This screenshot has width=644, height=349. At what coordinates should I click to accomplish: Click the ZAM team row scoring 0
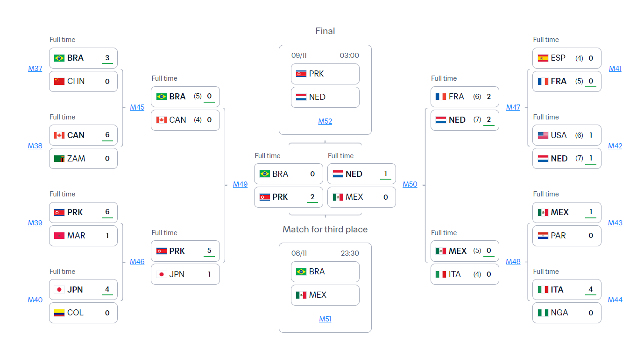pyautogui.click(x=83, y=159)
